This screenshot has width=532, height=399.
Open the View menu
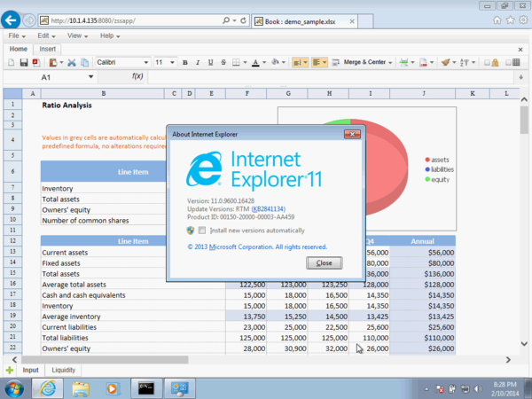click(x=77, y=35)
